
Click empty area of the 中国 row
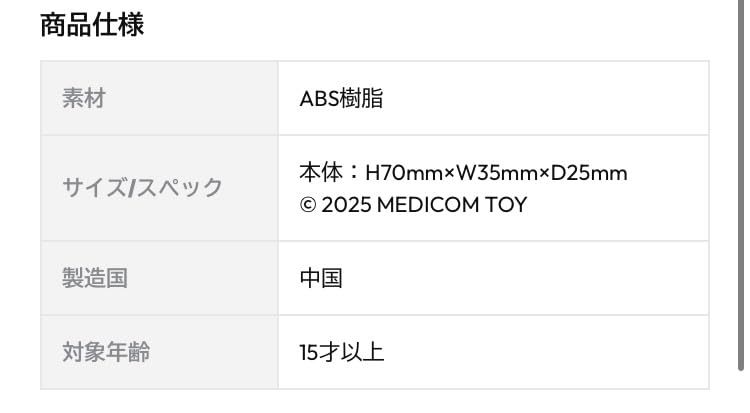(526, 278)
